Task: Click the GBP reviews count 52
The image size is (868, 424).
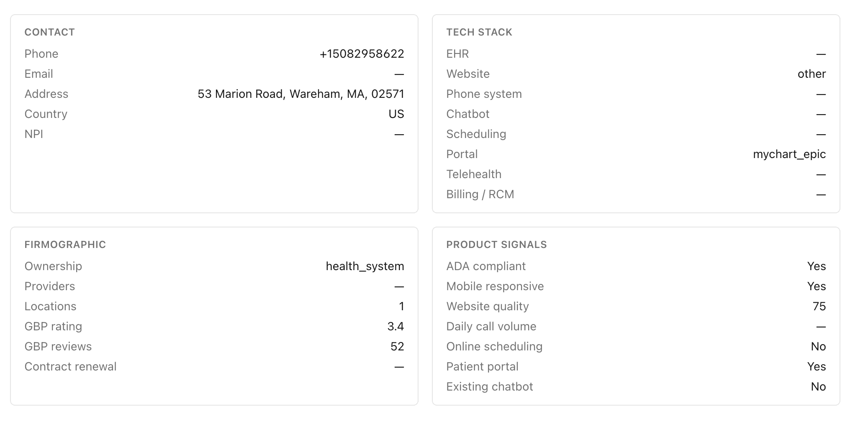Action: [x=397, y=347]
